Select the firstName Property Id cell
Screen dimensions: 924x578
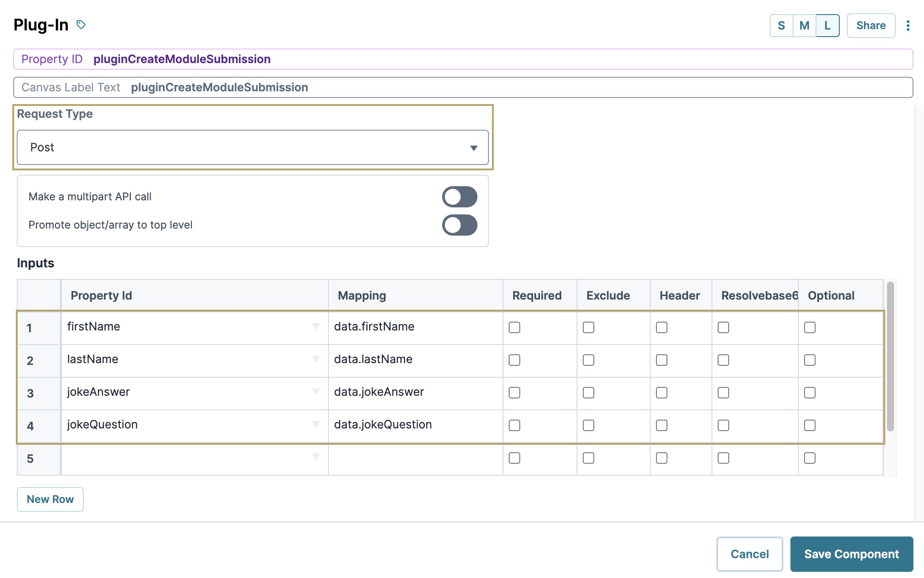point(194,327)
